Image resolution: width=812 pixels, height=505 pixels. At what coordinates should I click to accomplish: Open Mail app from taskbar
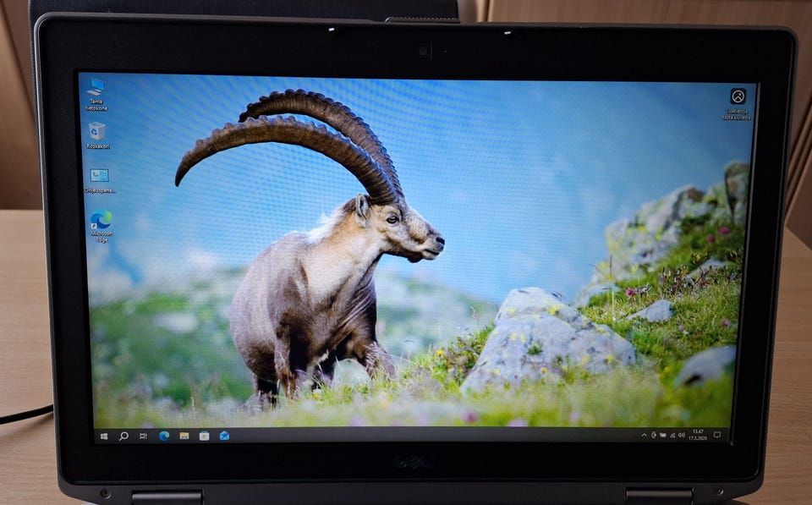click(x=224, y=436)
